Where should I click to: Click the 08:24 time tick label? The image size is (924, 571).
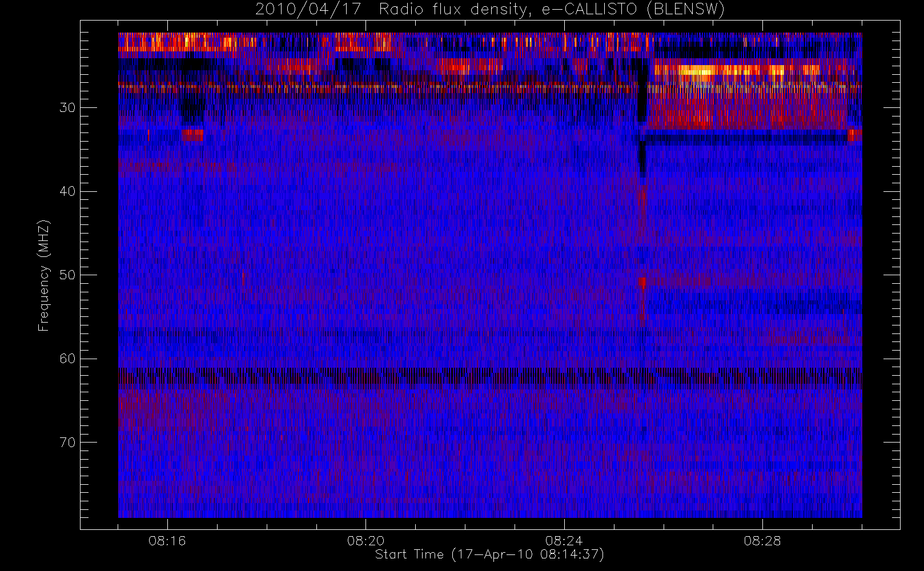pyautogui.click(x=564, y=541)
